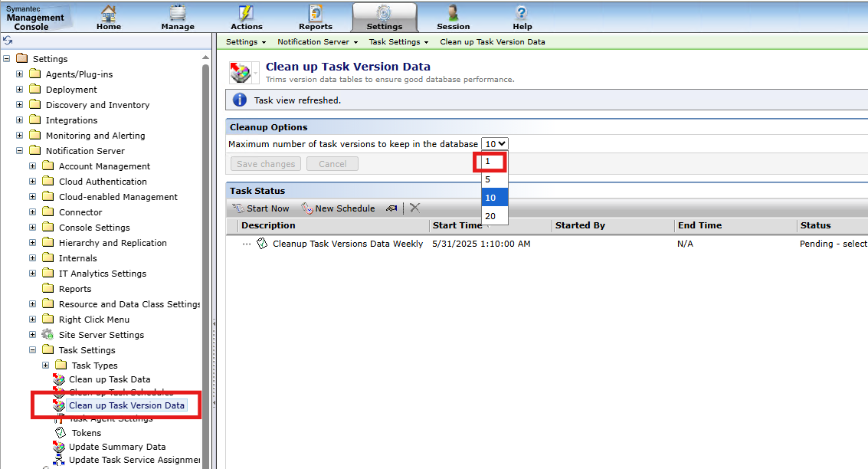868x469 pixels.
Task: Expand Account Management folder
Action: tap(33, 166)
